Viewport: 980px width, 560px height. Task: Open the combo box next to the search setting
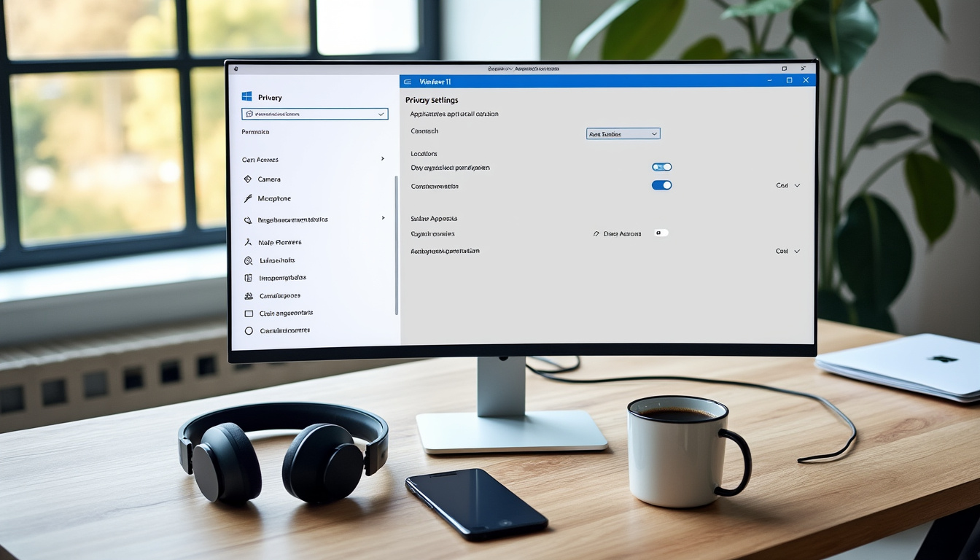(623, 133)
